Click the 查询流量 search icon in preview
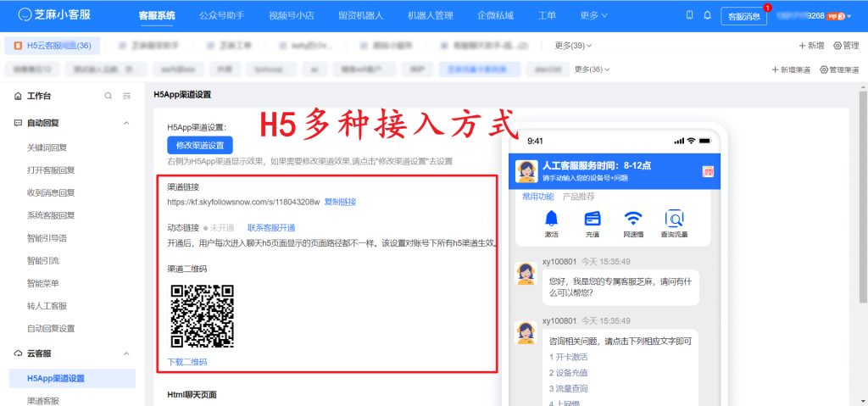The image size is (868, 406). (674, 218)
